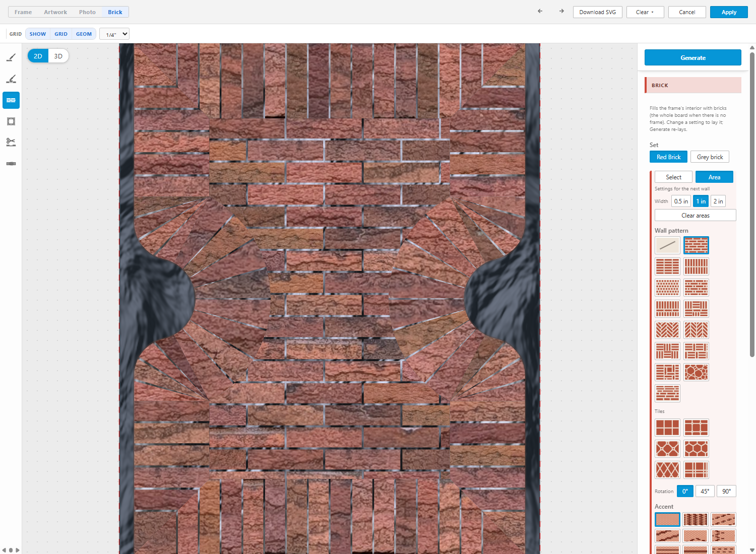Select the scissors cut tool in left toolbar
The image size is (756, 554).
(x=11, y=143)
